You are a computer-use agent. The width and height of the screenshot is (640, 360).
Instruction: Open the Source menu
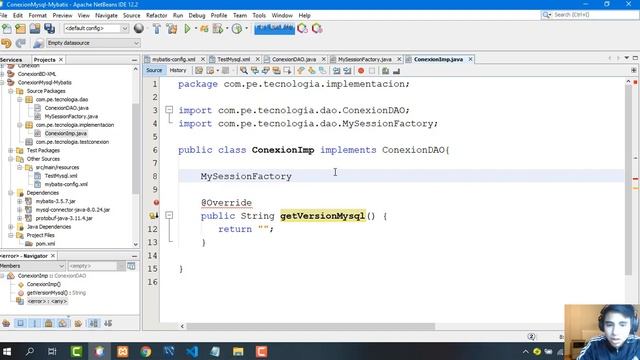(131, 15)
